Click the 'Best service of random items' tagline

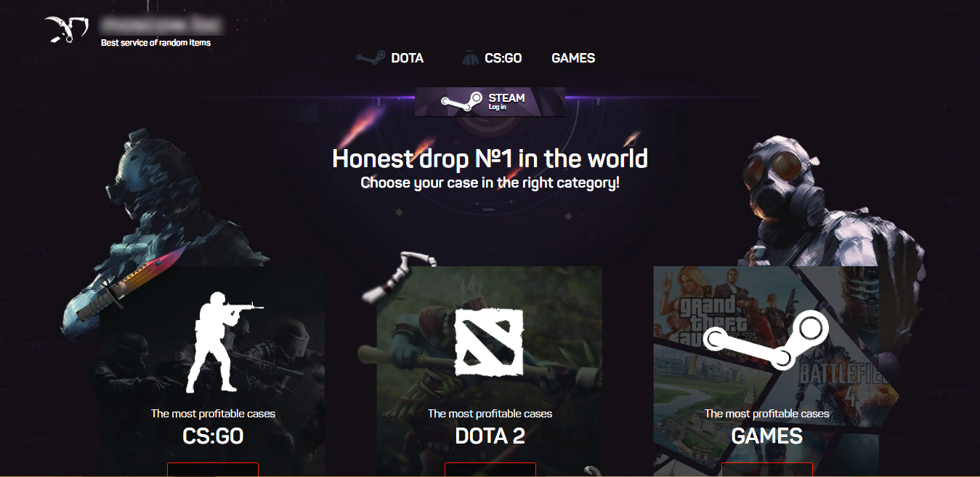[x=155, y=43]
